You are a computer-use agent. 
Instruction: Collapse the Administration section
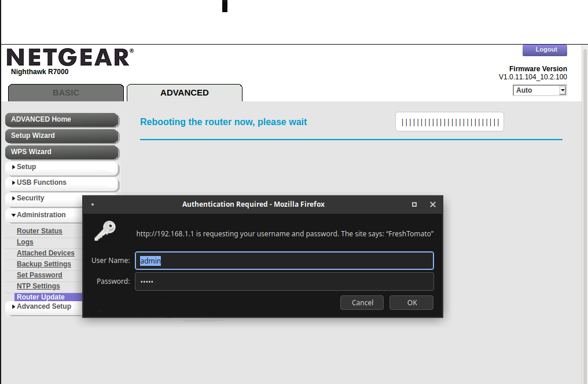point(44,215)
